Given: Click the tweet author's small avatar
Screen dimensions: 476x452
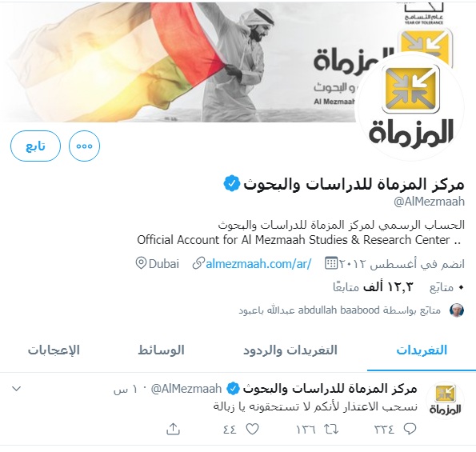Looking at the screenshot, I should [x=445, y=400].
